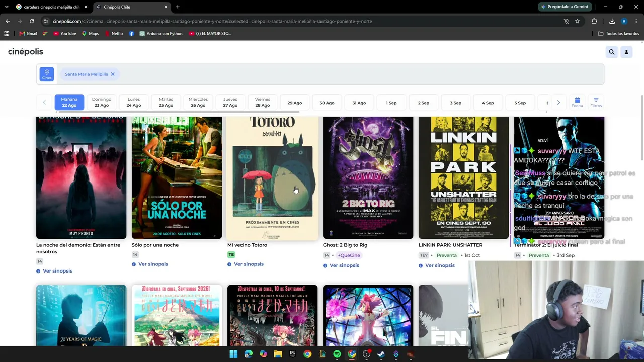Show previous dates with left arrow

[44, 103]
